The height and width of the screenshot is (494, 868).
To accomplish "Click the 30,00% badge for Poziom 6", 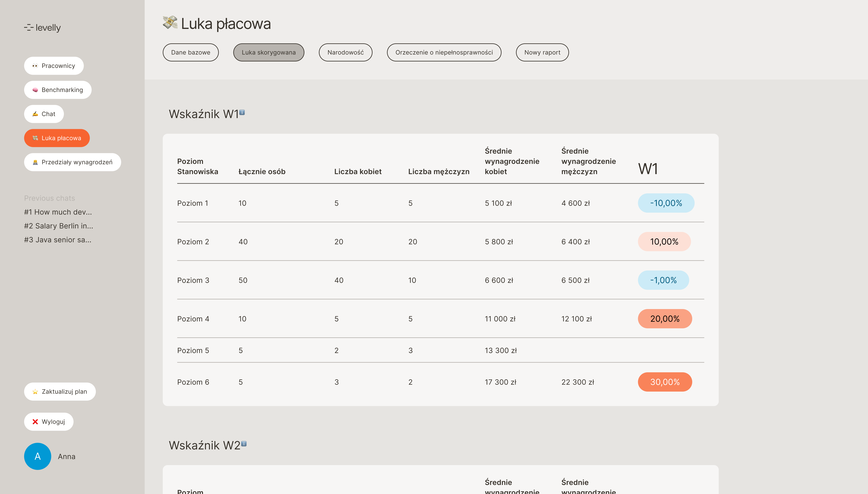I will click(665, 382).
